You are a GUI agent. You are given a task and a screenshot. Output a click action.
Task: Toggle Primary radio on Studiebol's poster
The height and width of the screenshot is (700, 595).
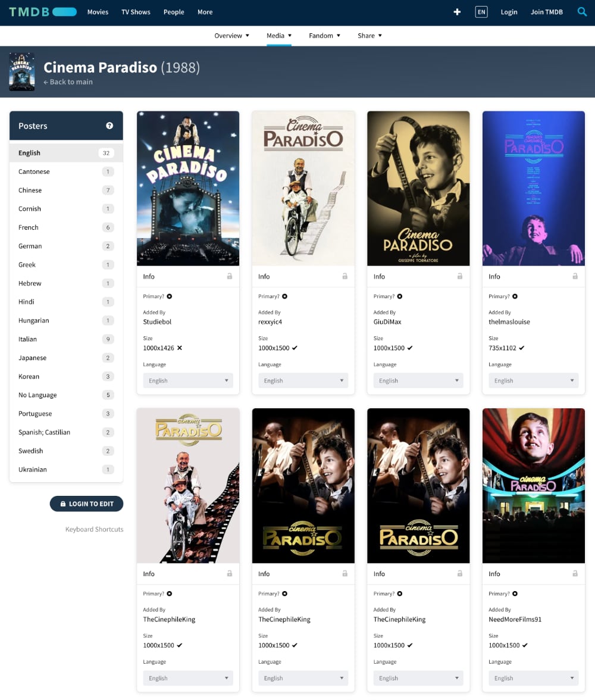pos(170,296)
